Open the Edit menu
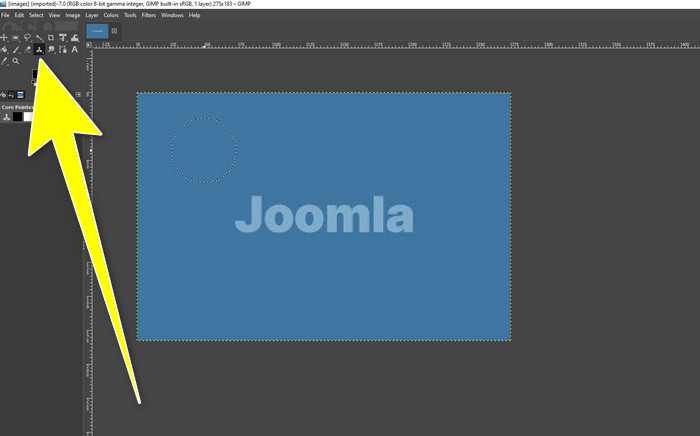 [19, 15]
